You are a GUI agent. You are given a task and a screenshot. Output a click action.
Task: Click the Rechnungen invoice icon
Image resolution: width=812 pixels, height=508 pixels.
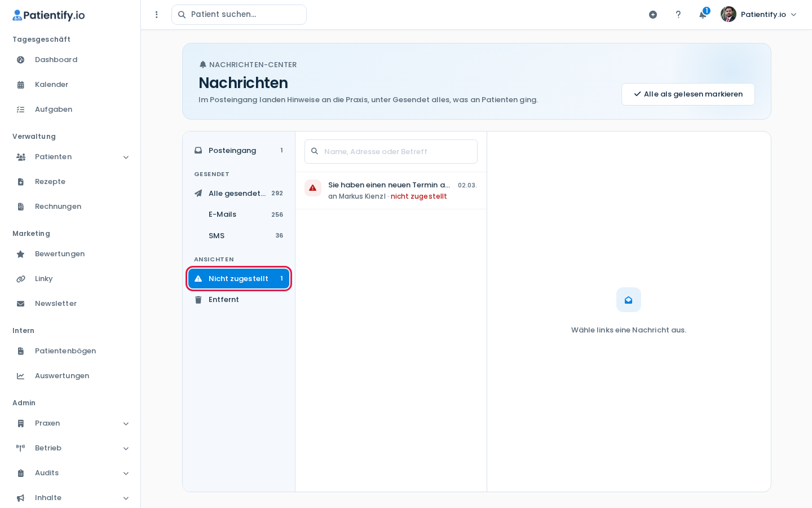tap(21, 207)
